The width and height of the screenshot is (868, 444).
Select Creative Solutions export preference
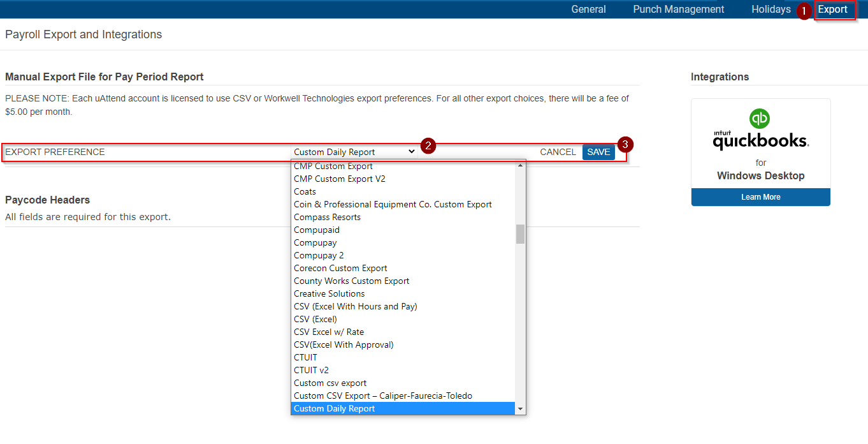(329, 293)
